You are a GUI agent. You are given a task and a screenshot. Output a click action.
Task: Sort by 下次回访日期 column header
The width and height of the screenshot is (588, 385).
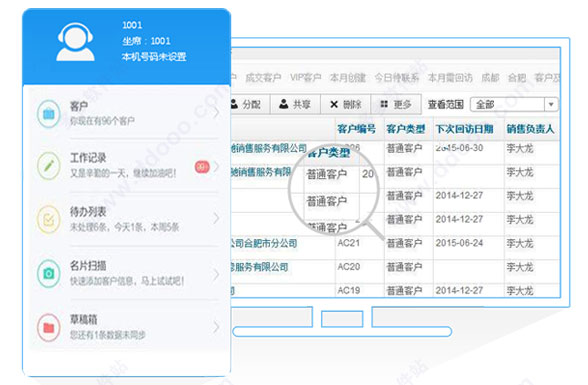464,129
